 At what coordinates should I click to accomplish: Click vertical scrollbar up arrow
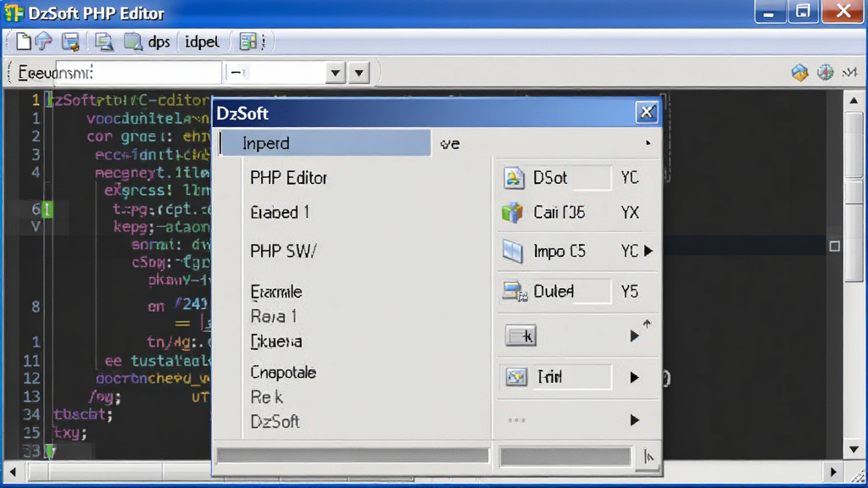[854, 101]
